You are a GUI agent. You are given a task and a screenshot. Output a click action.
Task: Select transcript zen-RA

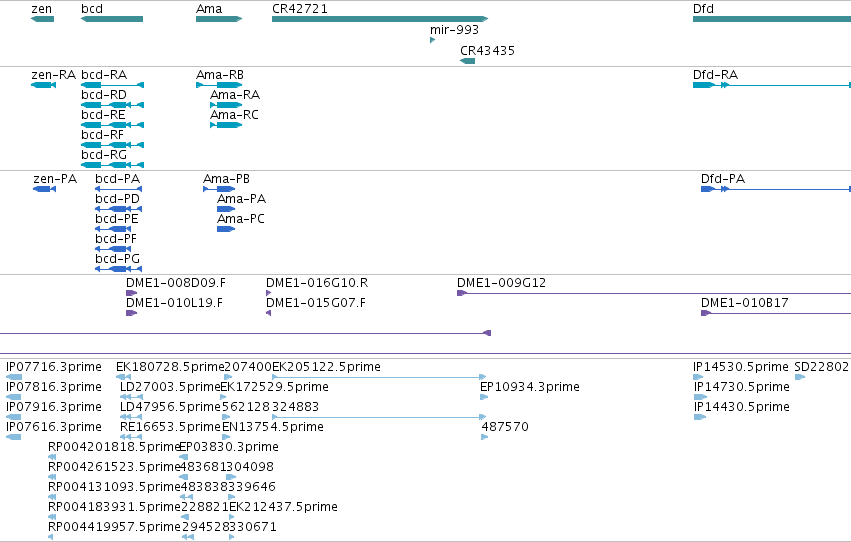pos(53,75)
